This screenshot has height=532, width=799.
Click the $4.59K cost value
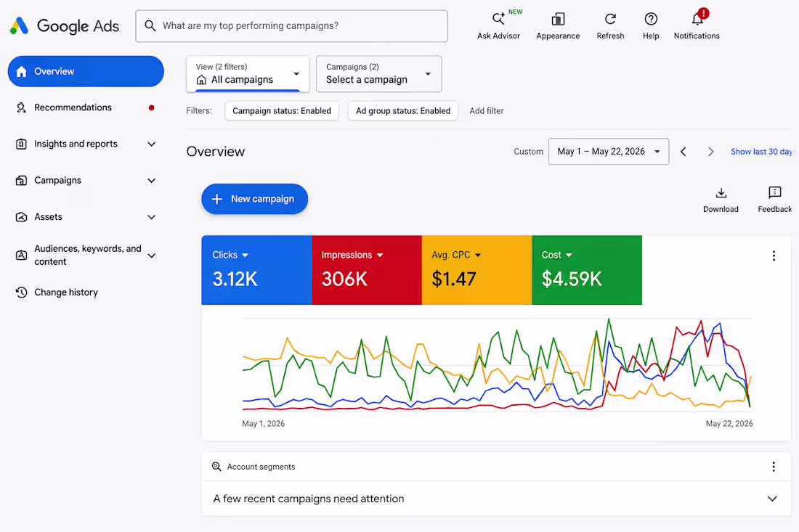(x=572, y=279)
